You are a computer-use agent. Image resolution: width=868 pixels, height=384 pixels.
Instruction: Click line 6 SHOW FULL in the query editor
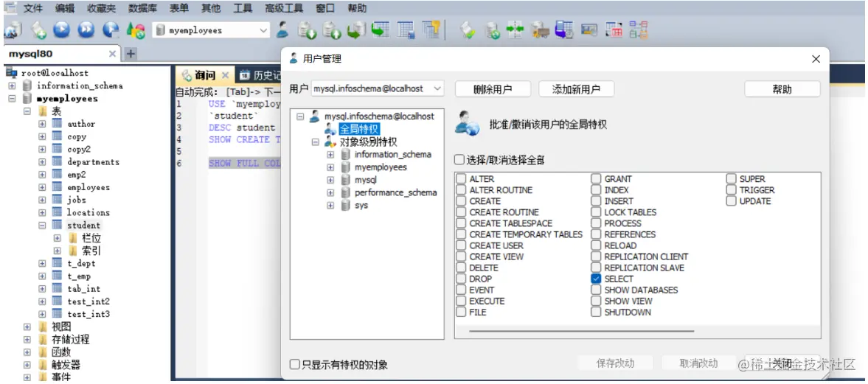coord(244,164)
